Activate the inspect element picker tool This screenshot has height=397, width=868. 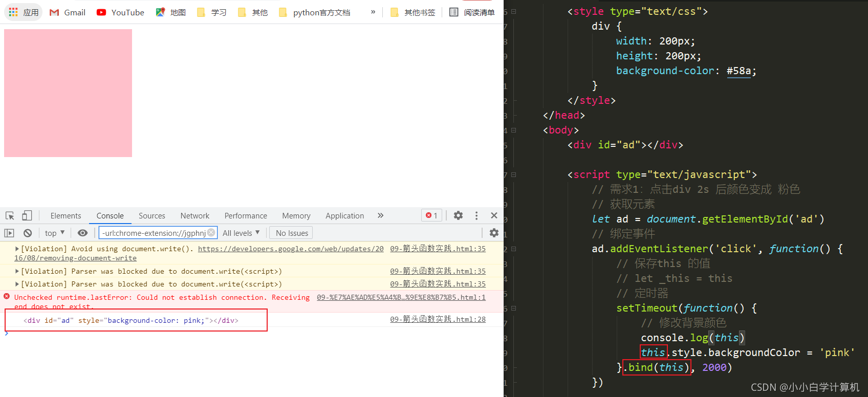10,215
